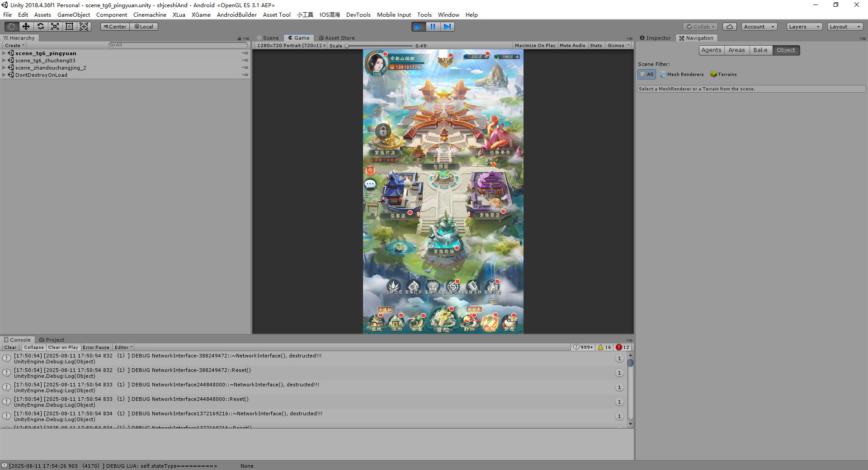
Task: Click the player avatar portrait in game
Action: [376, 63]
